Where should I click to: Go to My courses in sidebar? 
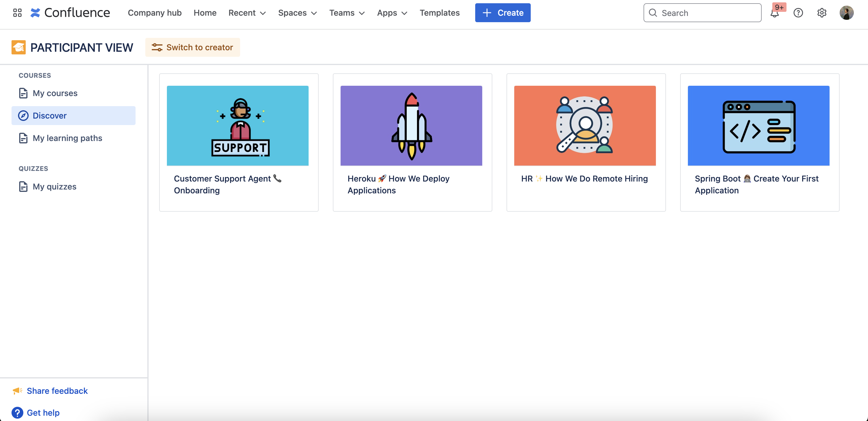(x=55, y=93)
